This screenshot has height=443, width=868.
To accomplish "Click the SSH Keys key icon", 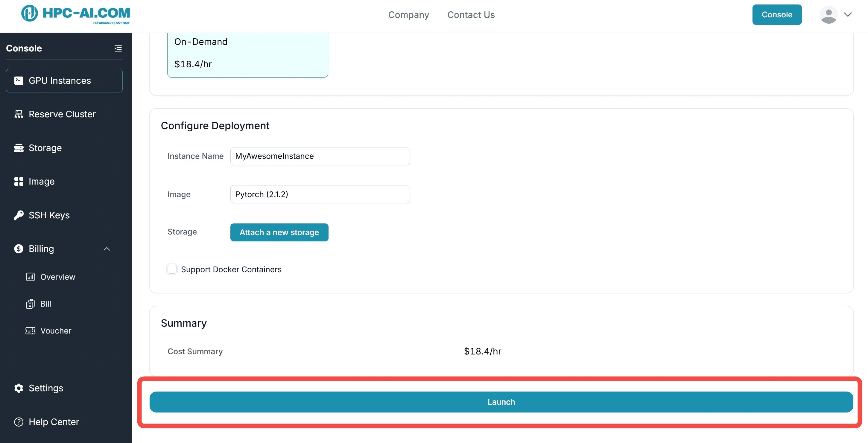I will 19,215.
